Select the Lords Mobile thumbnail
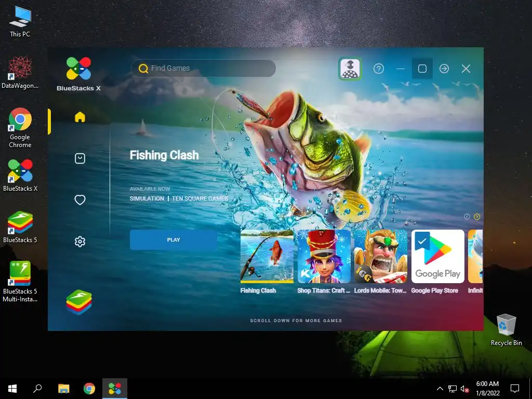 [x=381, y=256]
